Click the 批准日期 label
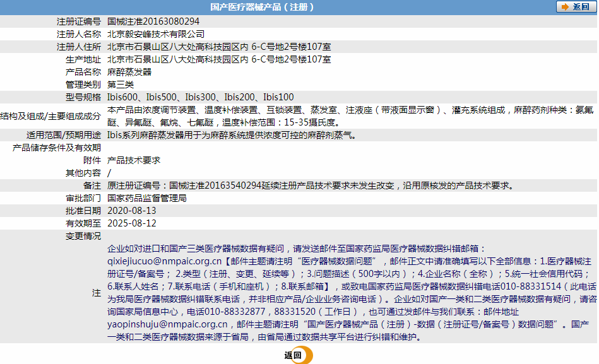The width and height of the screenshot is (599, 364). 83,211
